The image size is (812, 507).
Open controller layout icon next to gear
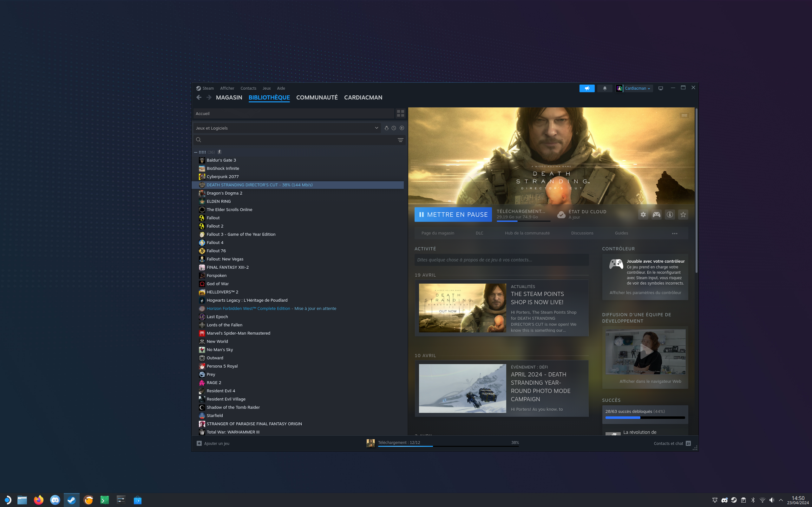coord(656,215)
